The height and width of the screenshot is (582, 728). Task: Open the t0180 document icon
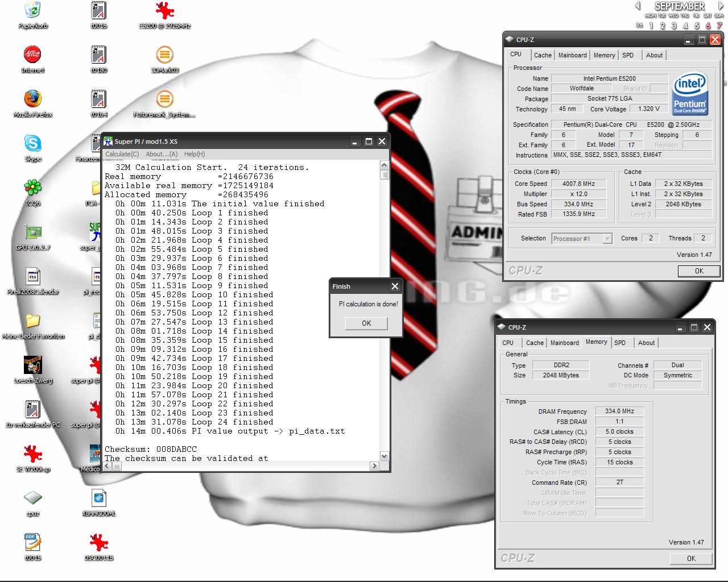tap(99, 55)
